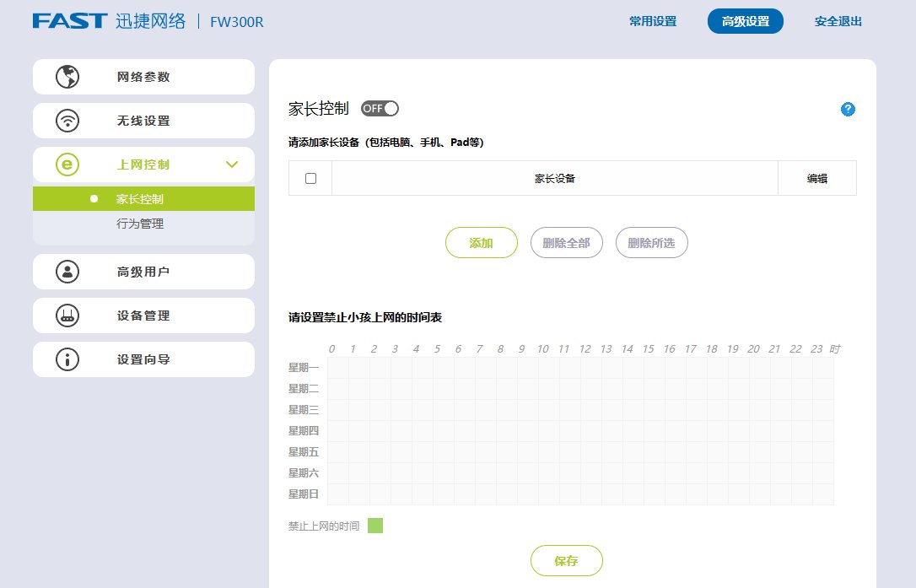Click the green 禁止上网的时间 color swatch
This screenshot has width=916, height=588.
tap(375, 525)
